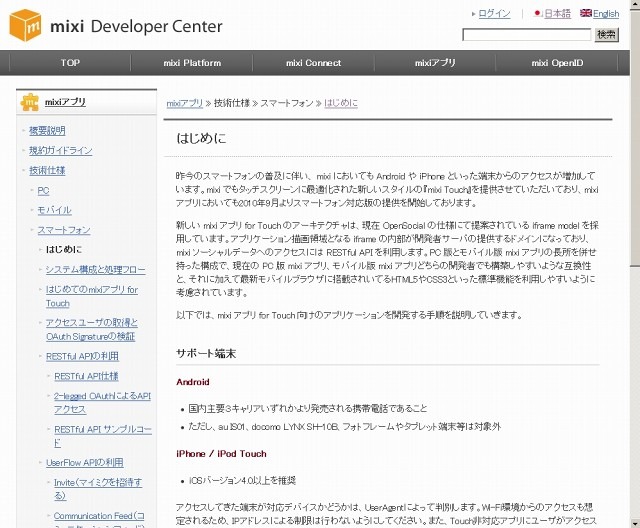
Task: Open システム構成と処理フロー link
Action: point(96,270)
